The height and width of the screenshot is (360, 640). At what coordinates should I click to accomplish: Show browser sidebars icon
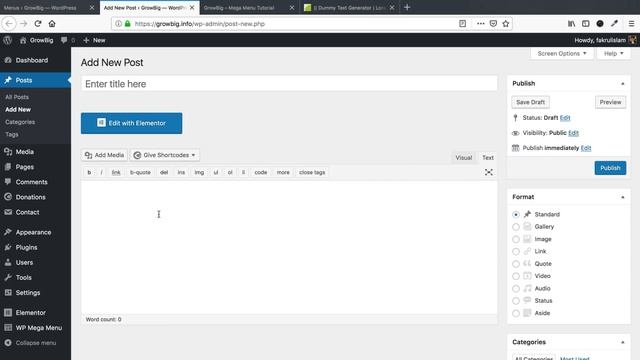point(586,24)
